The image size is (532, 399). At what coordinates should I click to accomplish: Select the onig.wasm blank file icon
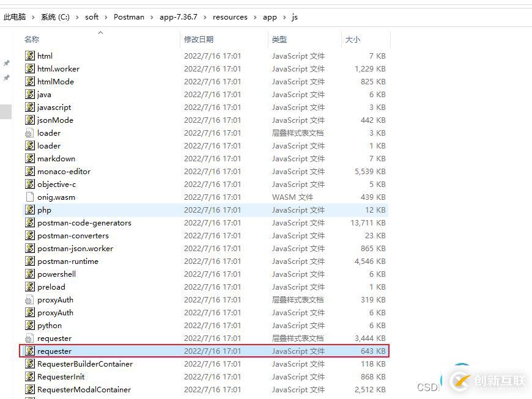pyautogui.click(x=30, y=197)
